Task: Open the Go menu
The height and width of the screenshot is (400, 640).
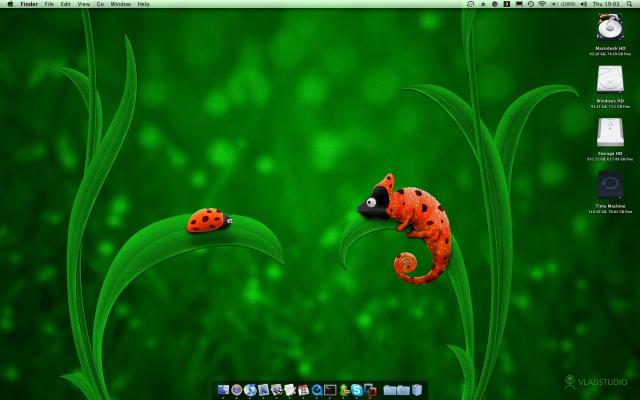Action: (x=100, y=4)
